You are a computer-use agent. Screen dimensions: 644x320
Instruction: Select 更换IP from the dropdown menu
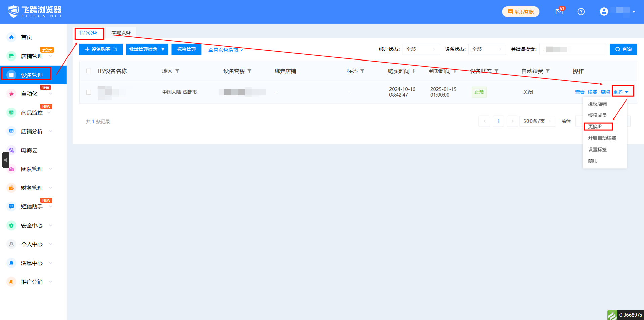(x=595, y=127)
